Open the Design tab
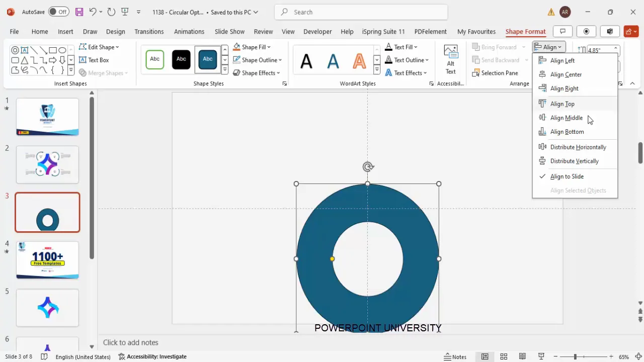Image resolution: width=644 pixels, height=362 pixels. [115, 31]
